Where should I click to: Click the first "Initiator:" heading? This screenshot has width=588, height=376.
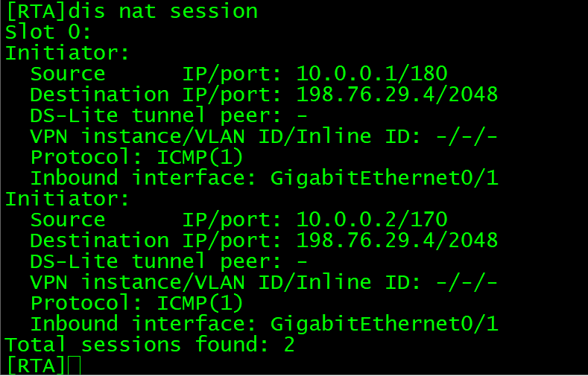click(68, 53)
